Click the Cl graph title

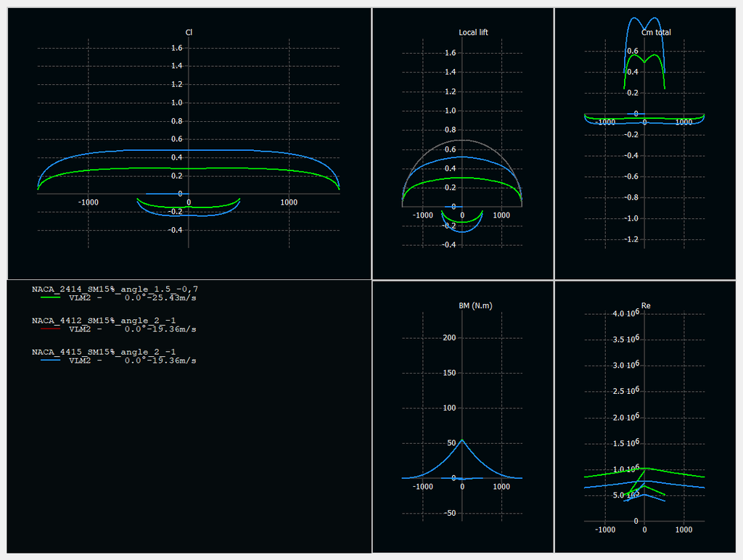click(189, 33)
